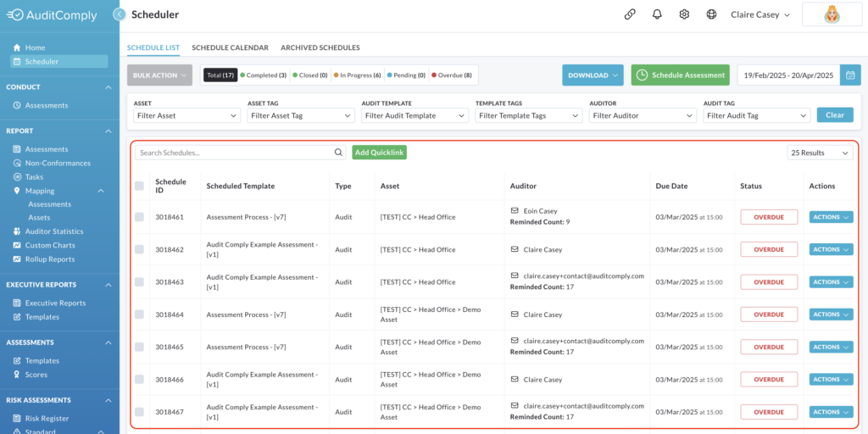Open the Filter Template Tags dropdown

tap(529, 115)
